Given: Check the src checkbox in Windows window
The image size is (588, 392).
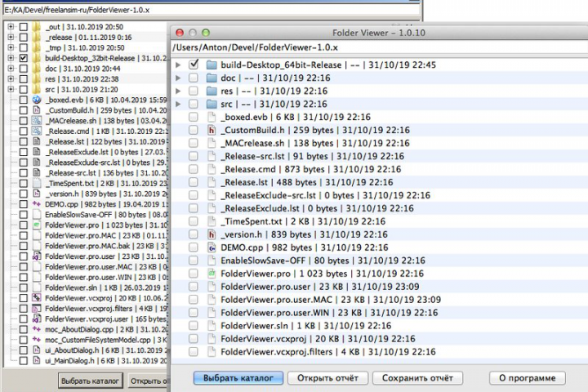Looking at the screenshot, I should click(x=23, y=89).
